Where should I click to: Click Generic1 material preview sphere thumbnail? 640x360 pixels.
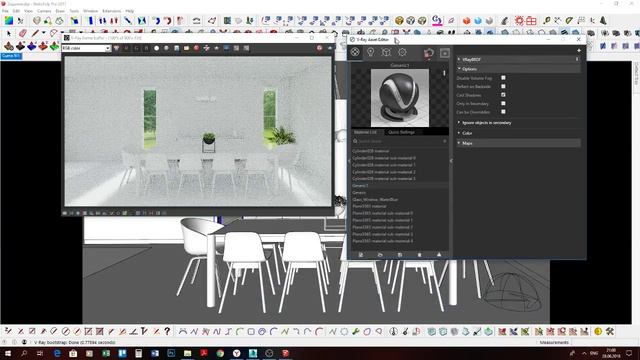(400, 98)
